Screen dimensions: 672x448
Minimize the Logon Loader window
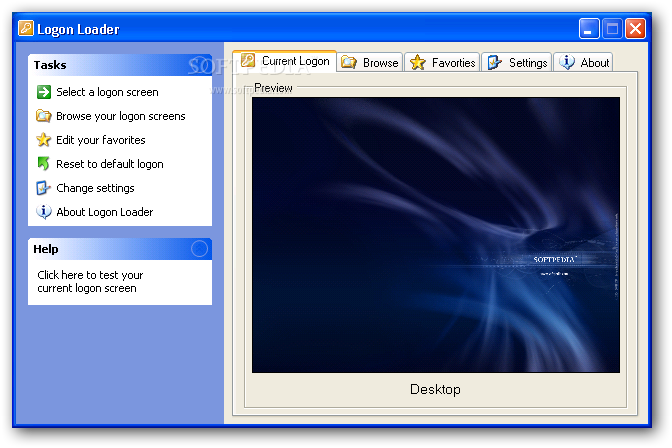click(589, 29)
